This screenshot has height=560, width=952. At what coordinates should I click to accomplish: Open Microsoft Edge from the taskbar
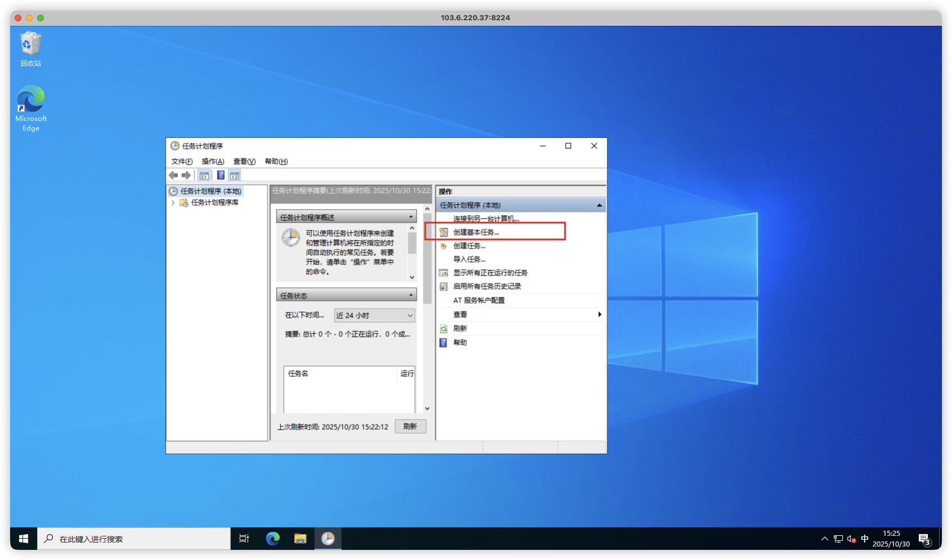coord(273,539)
